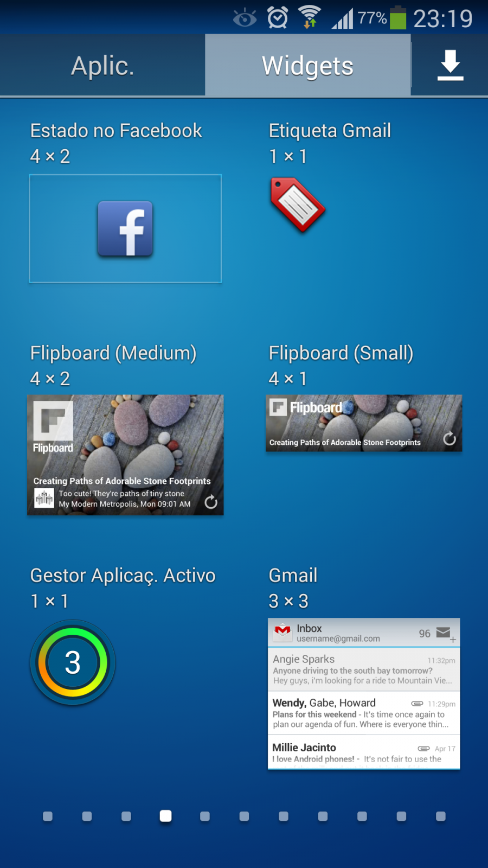Screen dimensions: 488x868
Task: Tap the 23:19 clock in status bar
Action: coord(443,18)
